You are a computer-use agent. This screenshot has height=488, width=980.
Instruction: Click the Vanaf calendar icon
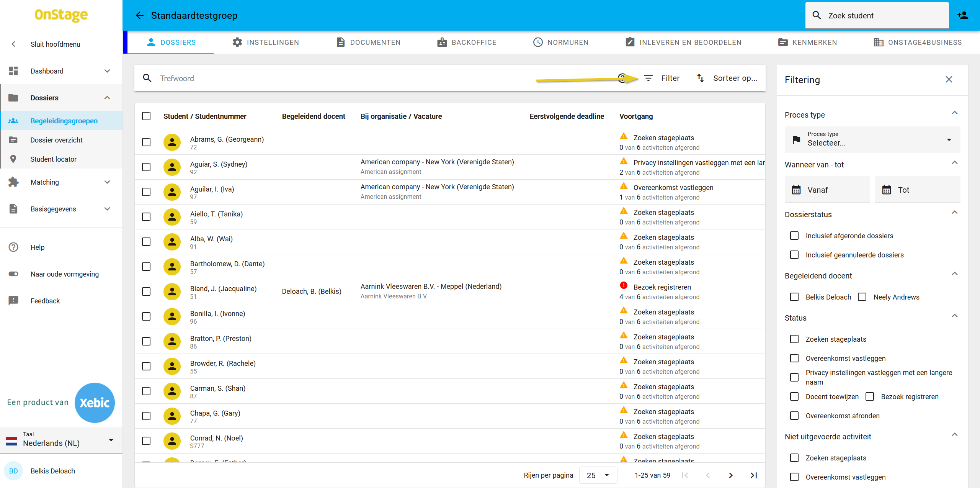click(x=796, y=190)
